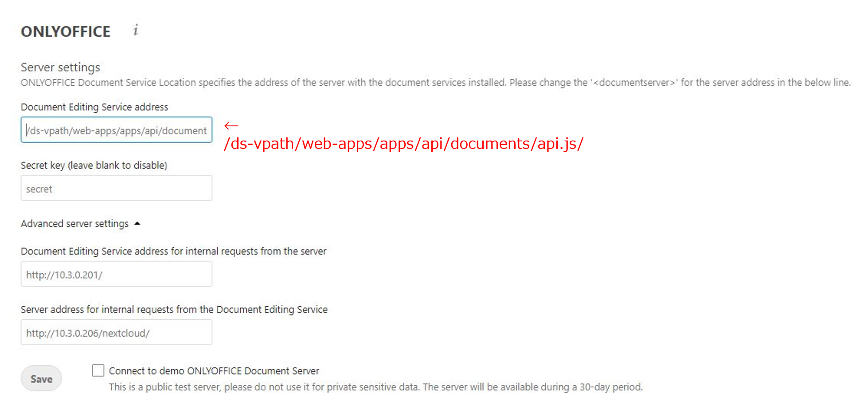868x418 pixels.
Task: Select the Server settings section header
Action: (x=60, y=67)
